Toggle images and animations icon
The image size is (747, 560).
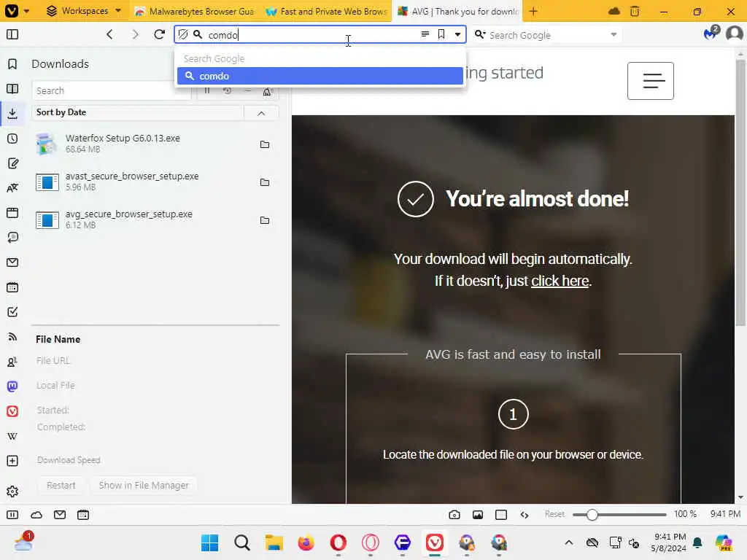(478, 515)
